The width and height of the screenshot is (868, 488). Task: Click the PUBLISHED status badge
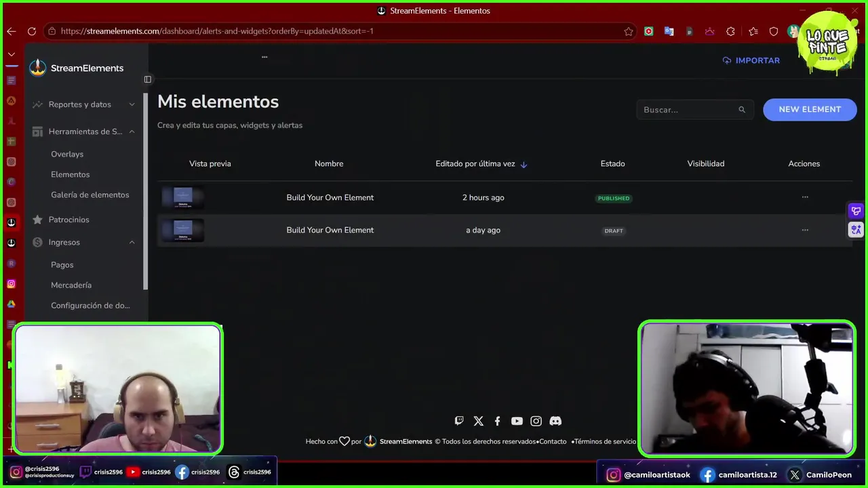tap(614, 199)
